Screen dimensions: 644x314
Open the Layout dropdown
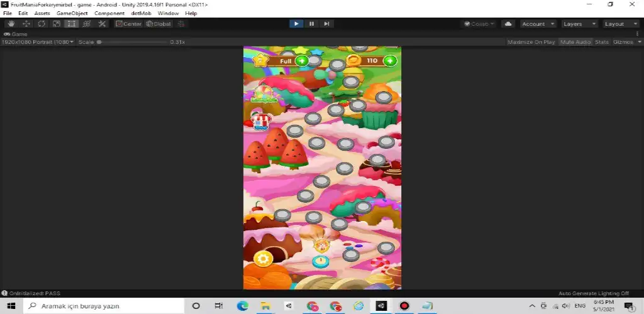coord(621,24)
